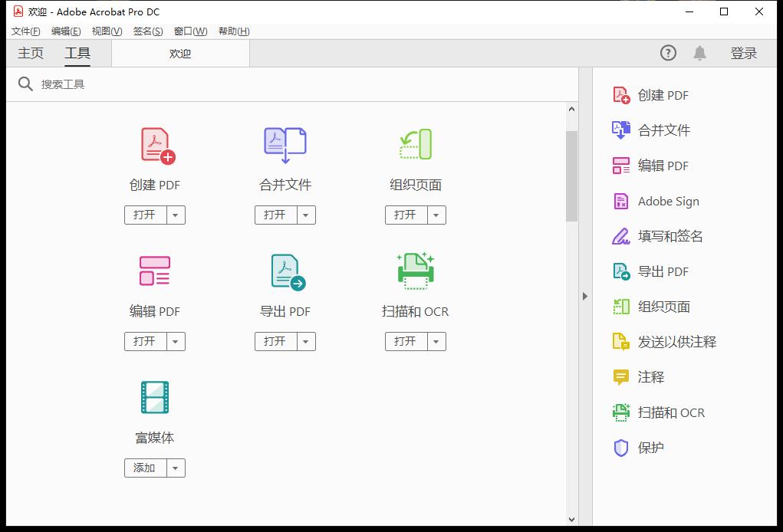
Task: Click 打开 button under 编辑 PDF
Action: (x=145, y=342)
